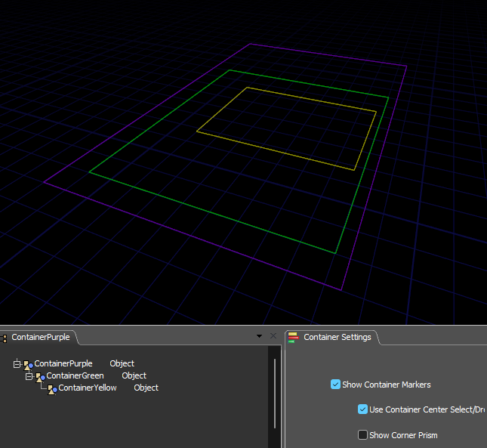487x448 pixels.
Task: Click the ContainerPurple tree node icon
Action: [28, 365]
